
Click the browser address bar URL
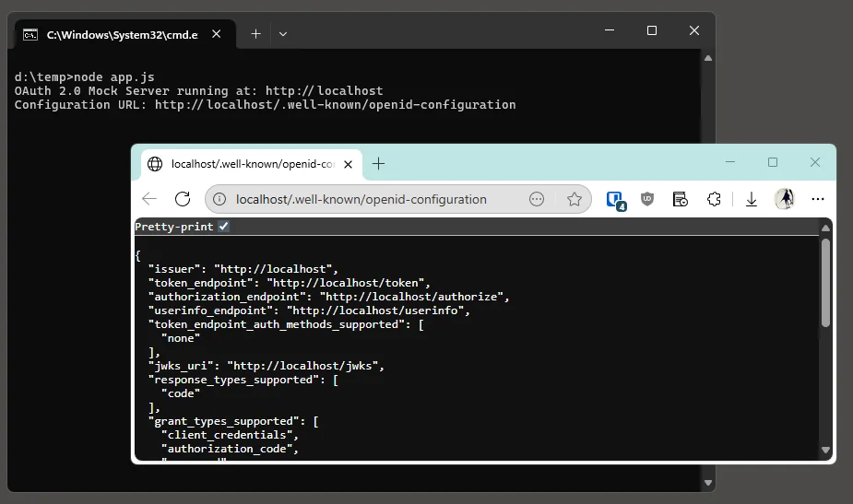361,199
